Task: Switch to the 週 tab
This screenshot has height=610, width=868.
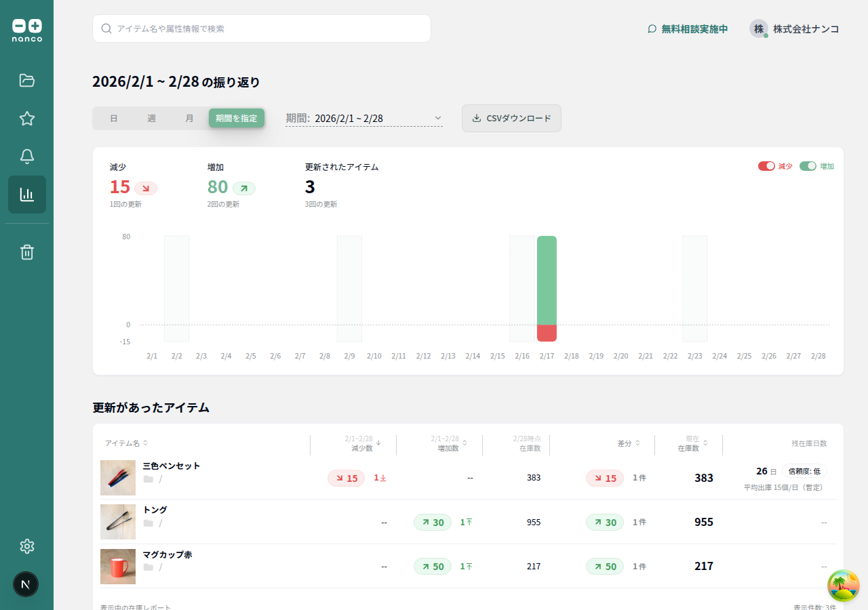Action: point(151,117)
